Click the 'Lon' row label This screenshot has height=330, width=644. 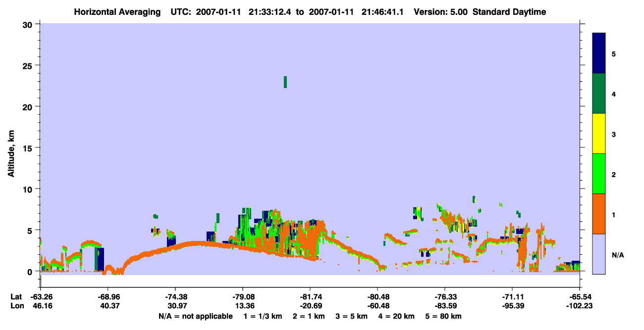point(17,306)
